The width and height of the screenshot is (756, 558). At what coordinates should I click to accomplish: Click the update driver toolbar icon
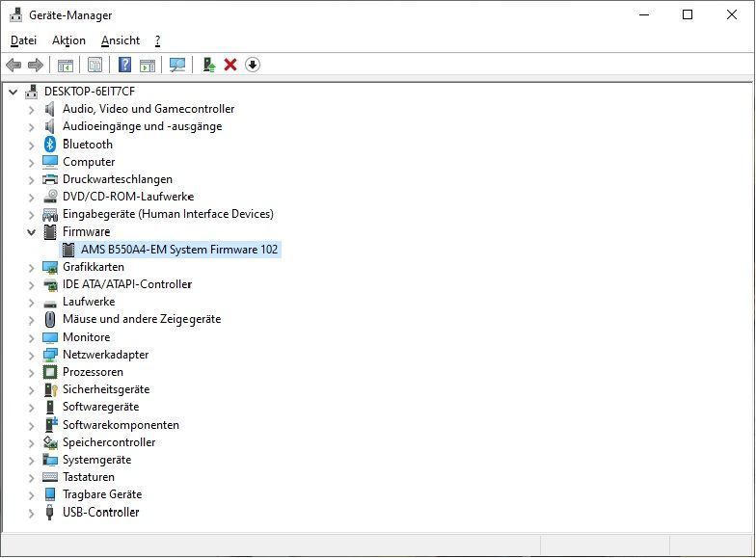208,65
